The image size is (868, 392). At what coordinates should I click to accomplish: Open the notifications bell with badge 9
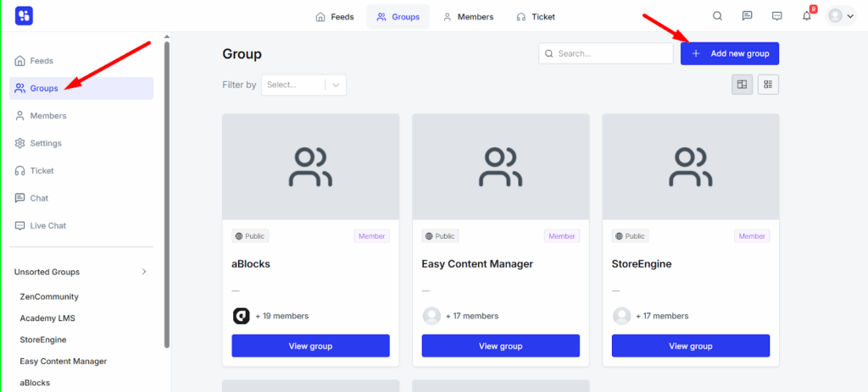click(807, 16)
